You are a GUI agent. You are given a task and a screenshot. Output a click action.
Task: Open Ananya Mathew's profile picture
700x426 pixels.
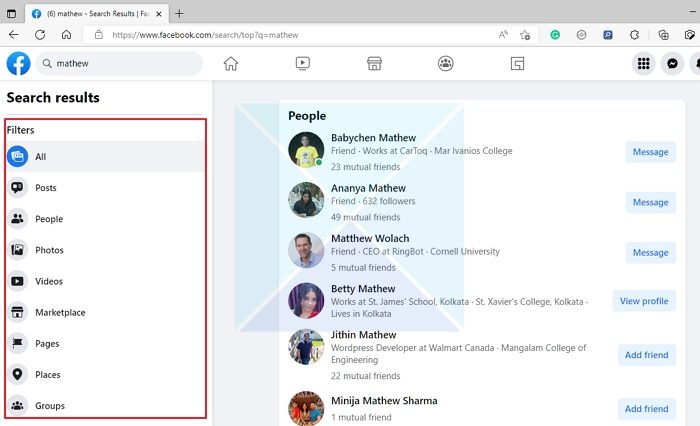point(306,200)
